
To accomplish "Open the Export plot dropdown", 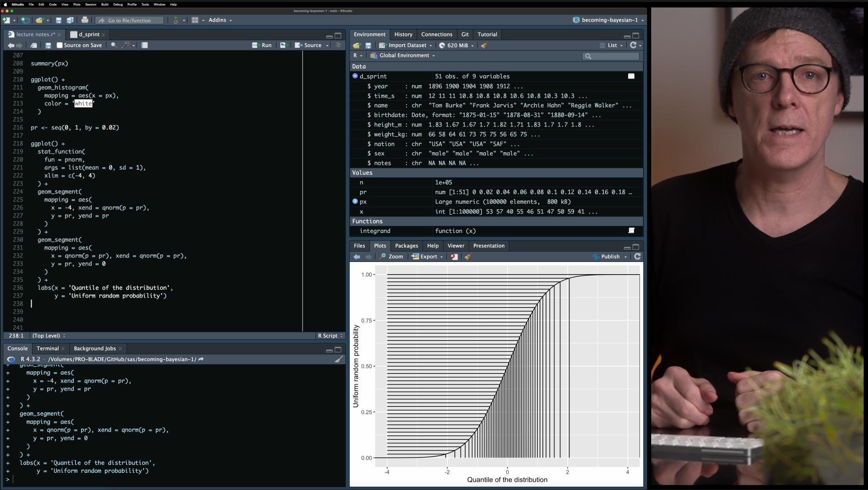I will pos(427,257).
